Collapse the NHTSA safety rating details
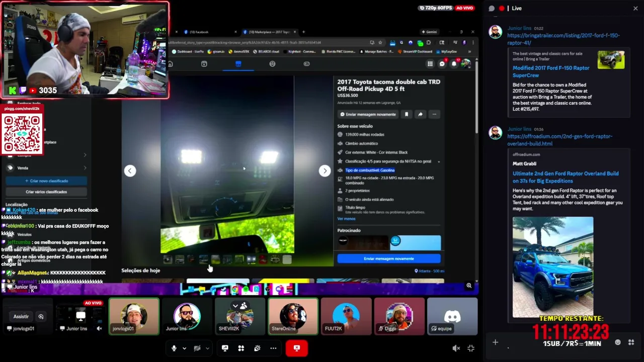Image resolution: width=644 pixels, height=362 pixels. (439, 161)
